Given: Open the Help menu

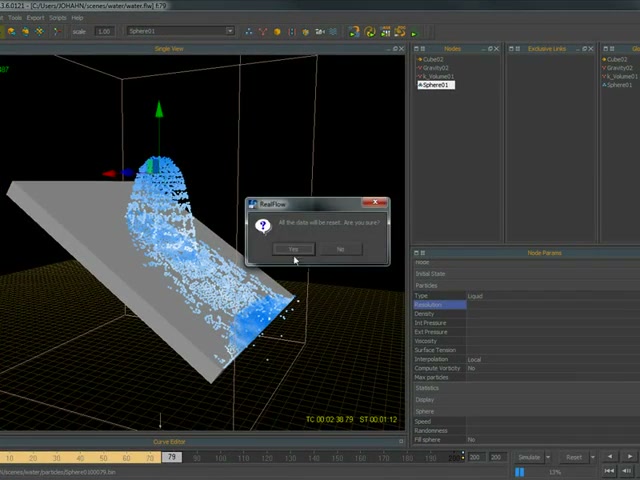Looking at the screenshot, I should 77,18.
